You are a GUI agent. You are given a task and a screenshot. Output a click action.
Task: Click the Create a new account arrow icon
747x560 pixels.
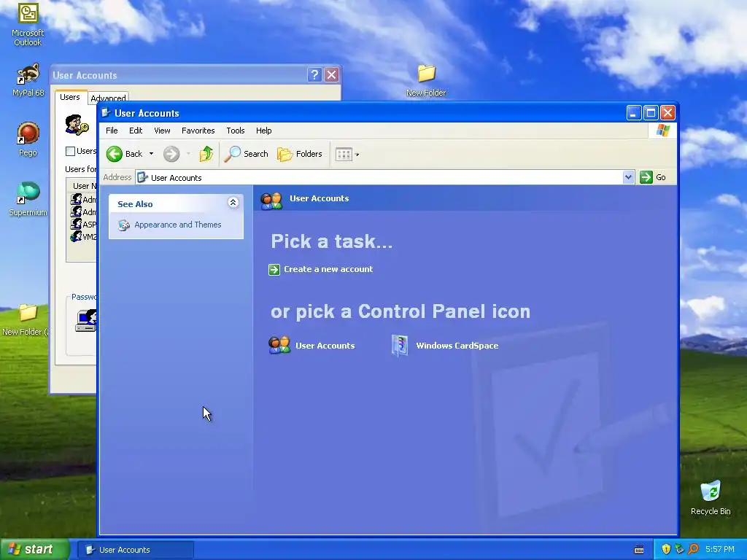[x=274, y=270]
